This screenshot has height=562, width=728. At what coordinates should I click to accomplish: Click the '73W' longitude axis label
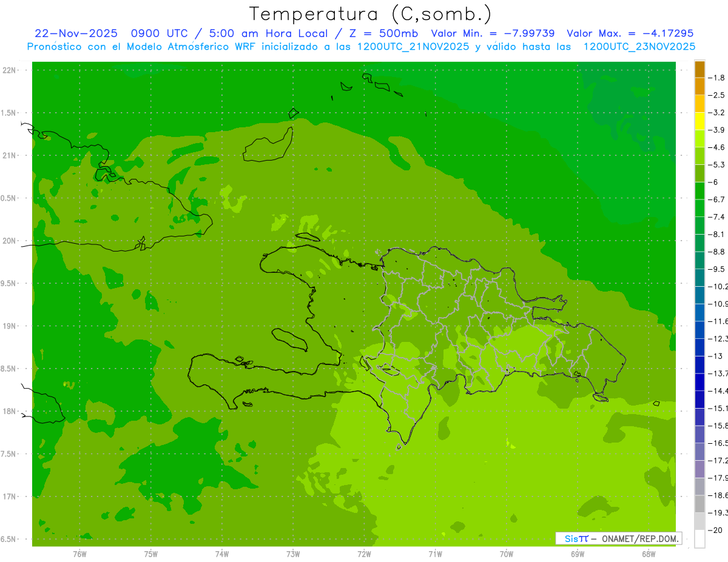coord(293,554)
